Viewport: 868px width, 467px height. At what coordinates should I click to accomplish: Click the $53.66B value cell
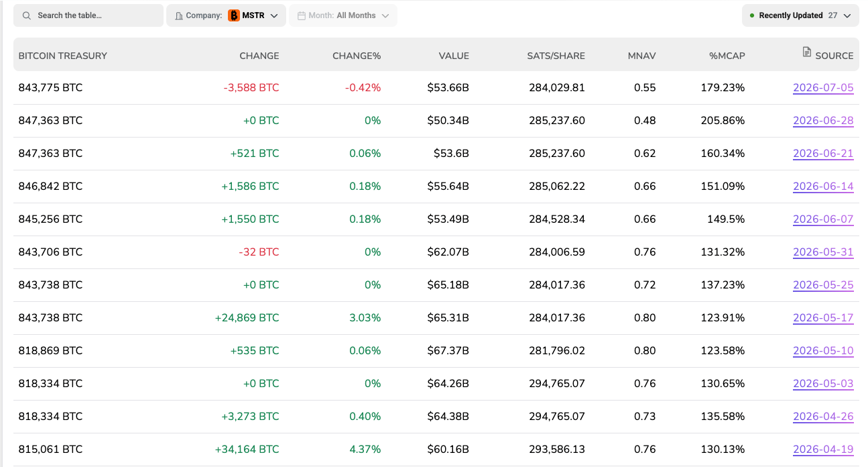(448, 88)
